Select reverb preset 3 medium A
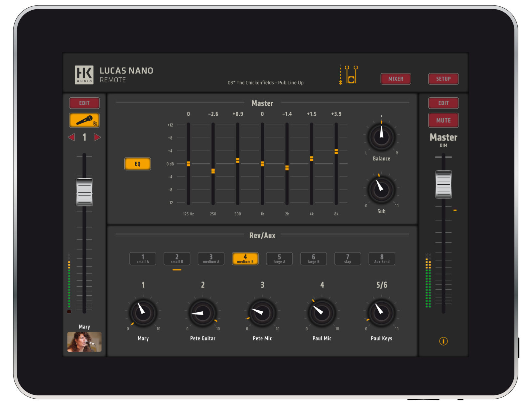Screen dimensions: 532x405 (211, 259)
